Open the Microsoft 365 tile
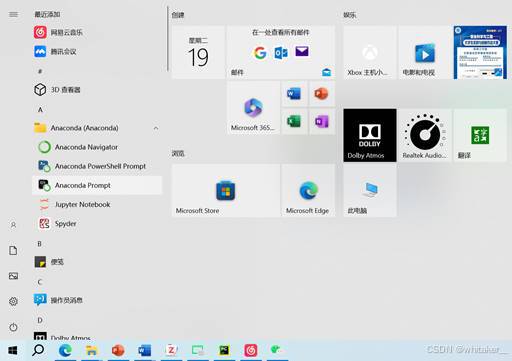512x361 pixels. coord(253,108)
